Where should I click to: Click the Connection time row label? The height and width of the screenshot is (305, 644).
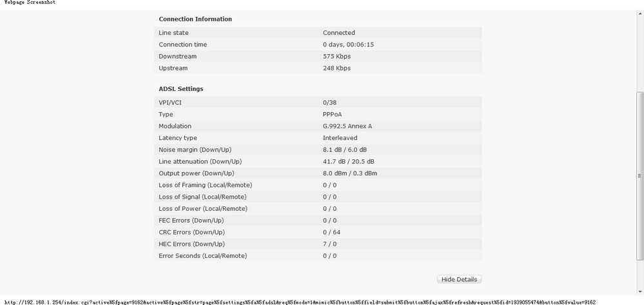[183, 44]
